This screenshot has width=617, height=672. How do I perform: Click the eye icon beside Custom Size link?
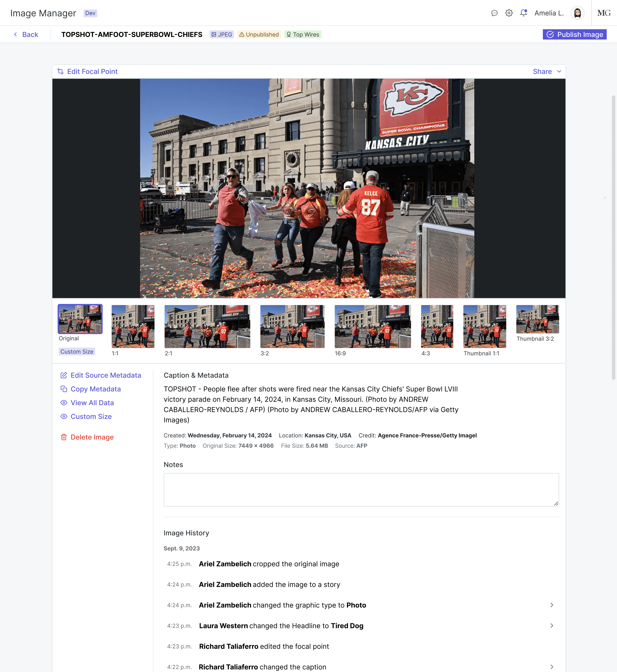point(64,416)
